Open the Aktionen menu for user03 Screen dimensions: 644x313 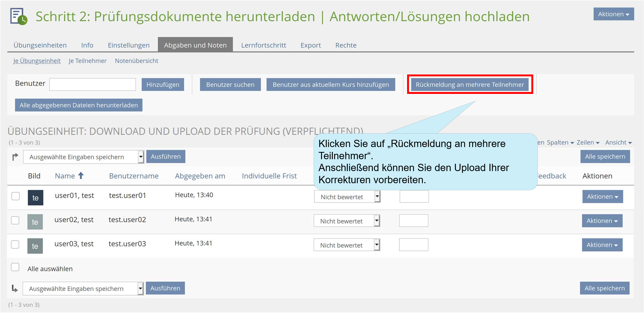[x=602, y=245]
